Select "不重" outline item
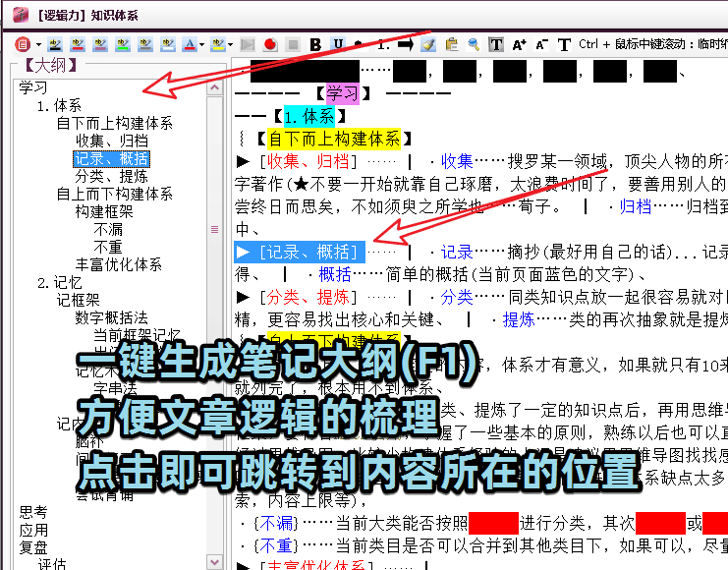Viewport: 728px width, 570px height. coord(108,247)
